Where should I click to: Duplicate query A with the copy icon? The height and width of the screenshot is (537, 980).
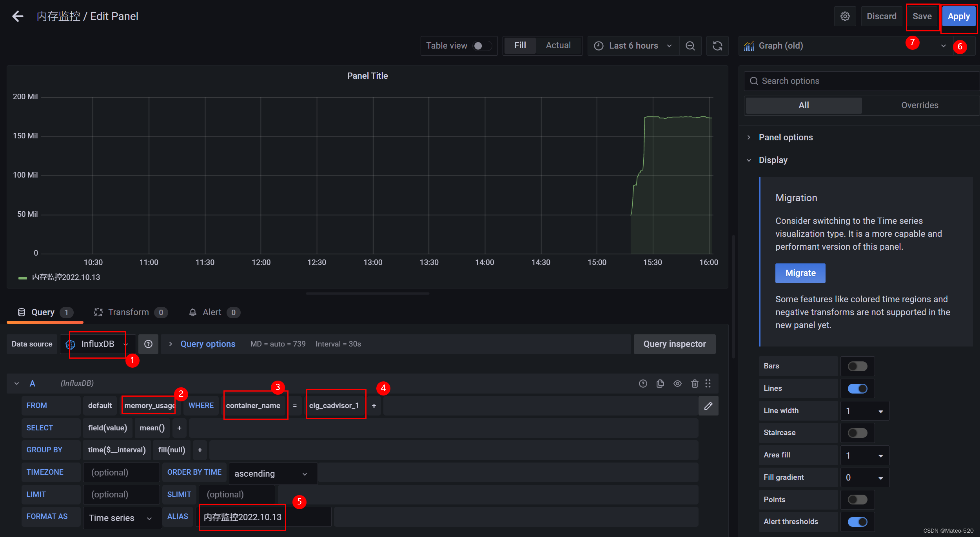click(660, 383)
